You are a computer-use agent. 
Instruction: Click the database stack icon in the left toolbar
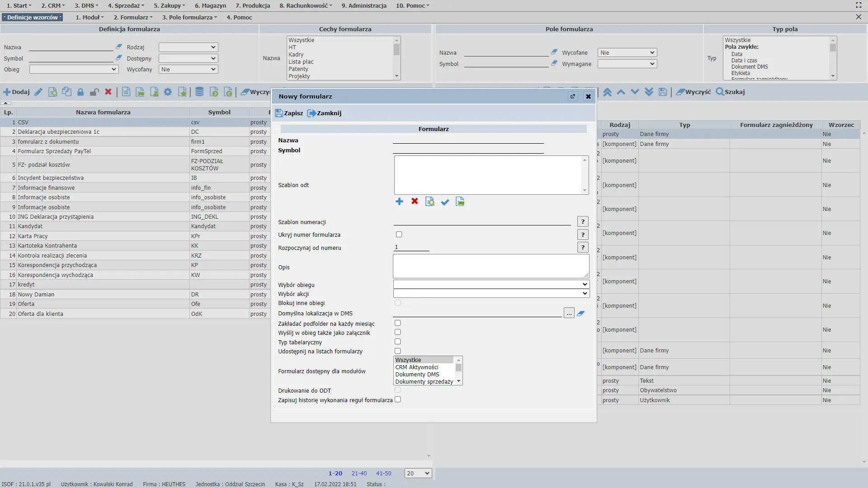199,92
